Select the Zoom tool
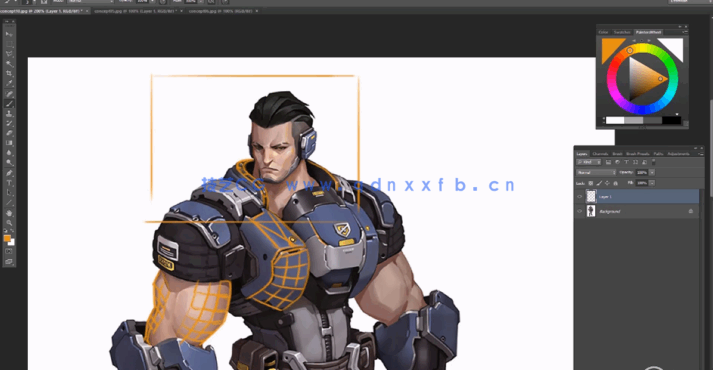 coord(9,223)
